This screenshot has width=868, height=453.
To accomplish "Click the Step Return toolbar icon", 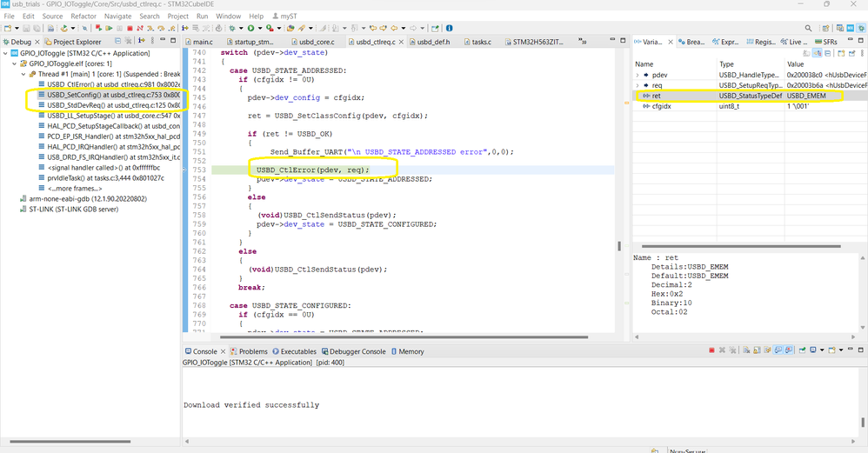I will coord(171,28).
